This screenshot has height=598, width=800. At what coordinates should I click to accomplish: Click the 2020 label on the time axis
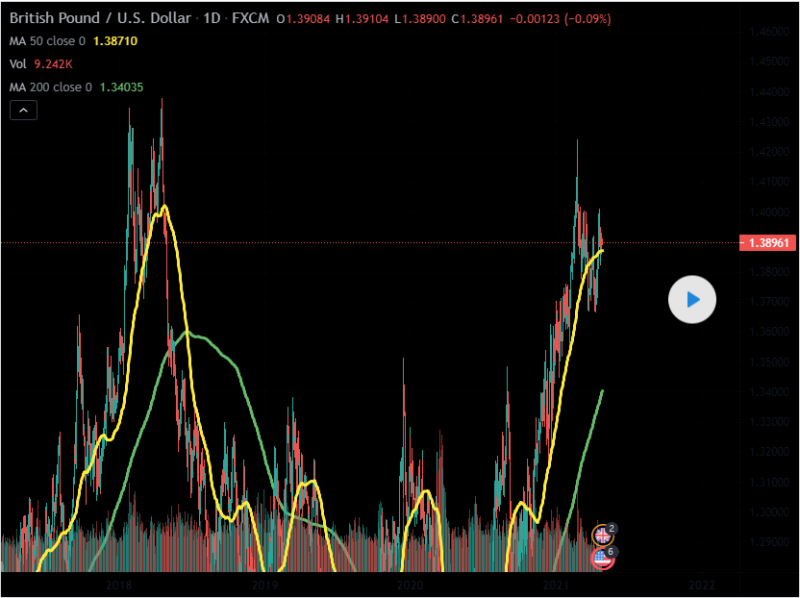tap(410, 584)
